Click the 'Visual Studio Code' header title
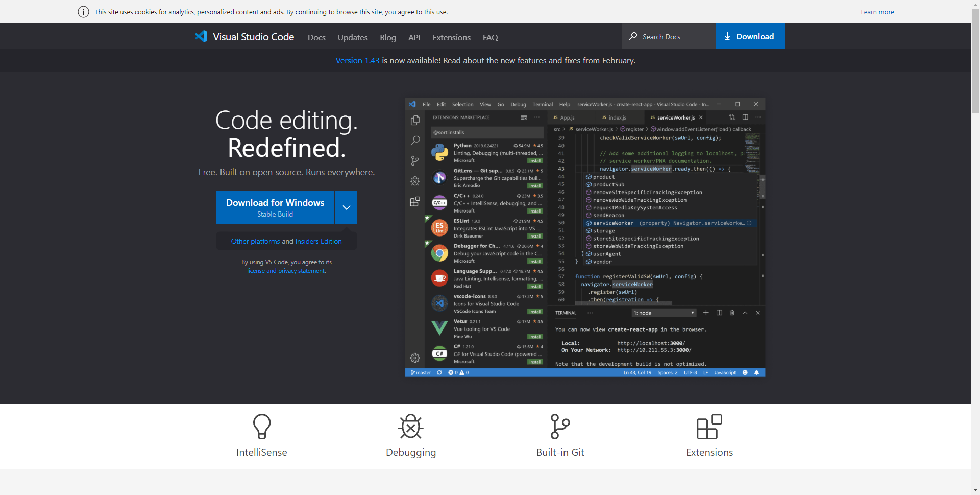Screen dimensions: 980x495 point(253,37)
